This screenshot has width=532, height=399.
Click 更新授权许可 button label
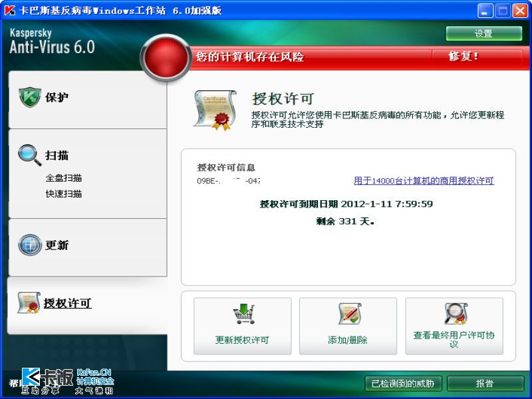pyautogui.click(x=242, y=340)
